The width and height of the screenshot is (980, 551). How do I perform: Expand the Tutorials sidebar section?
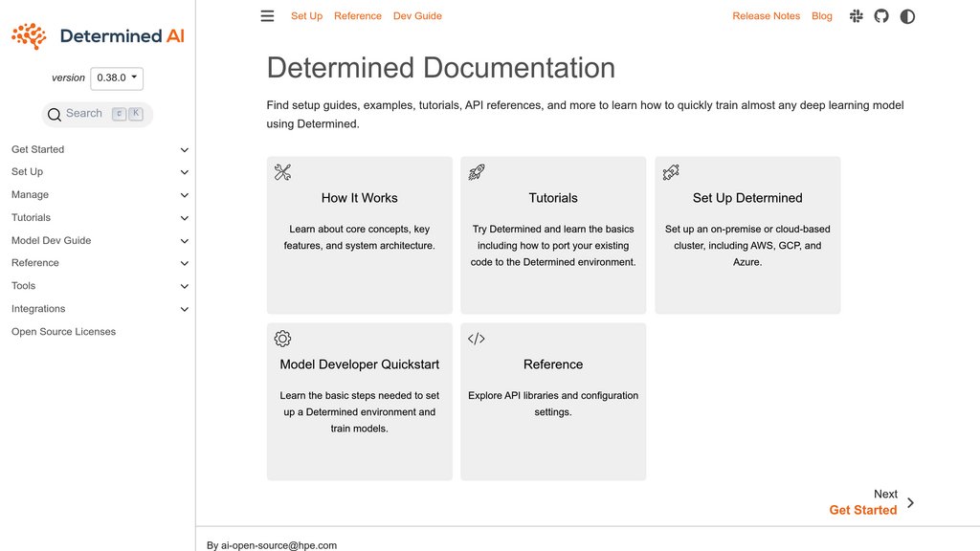(184, 217)
